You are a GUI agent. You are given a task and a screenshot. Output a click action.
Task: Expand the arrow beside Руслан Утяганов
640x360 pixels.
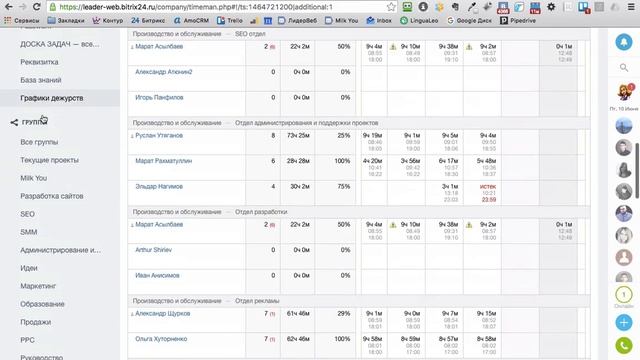(x=132, y=136)
